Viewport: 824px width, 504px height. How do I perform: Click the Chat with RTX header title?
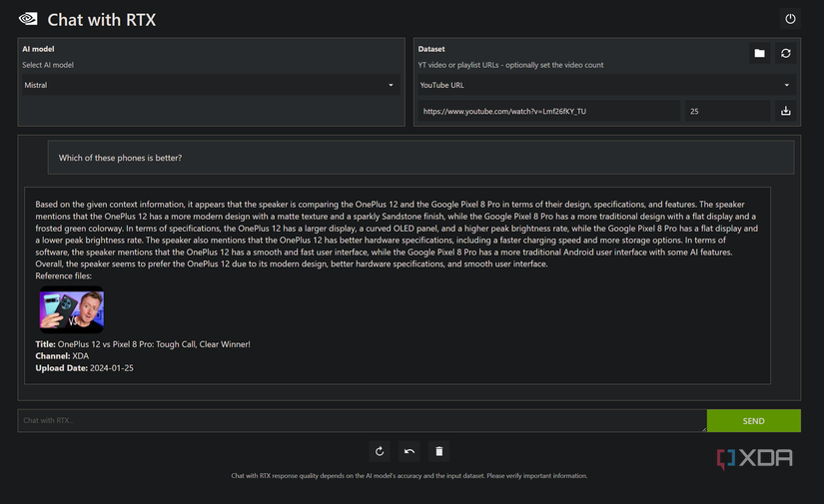(x=102, y=20)
